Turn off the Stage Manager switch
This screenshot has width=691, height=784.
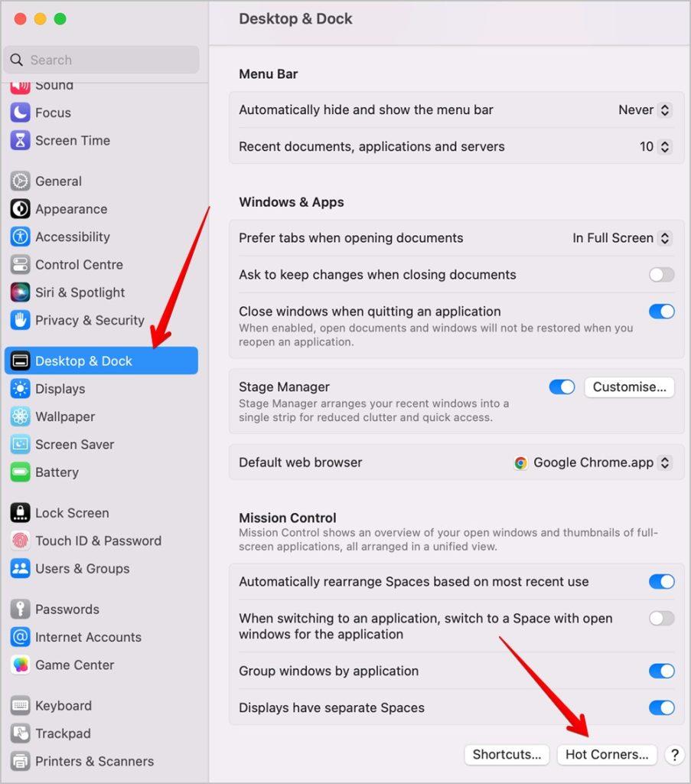562,387
